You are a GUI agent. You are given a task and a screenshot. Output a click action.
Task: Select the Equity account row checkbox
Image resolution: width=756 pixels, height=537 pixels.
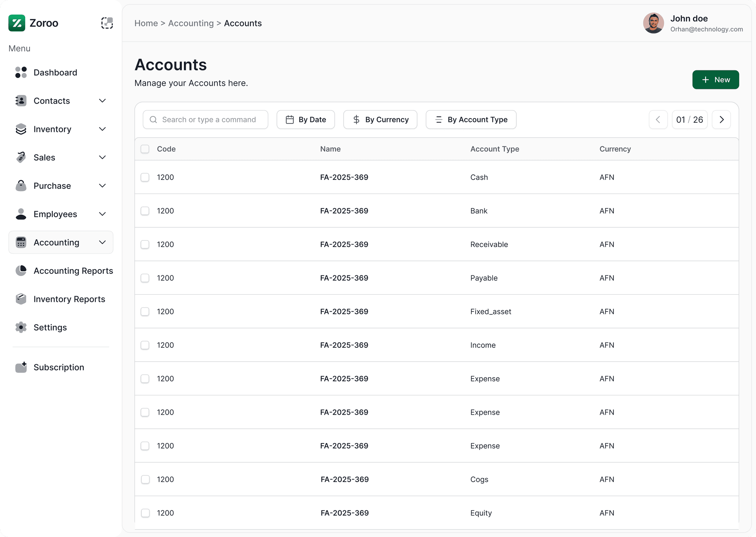(145, 513)
